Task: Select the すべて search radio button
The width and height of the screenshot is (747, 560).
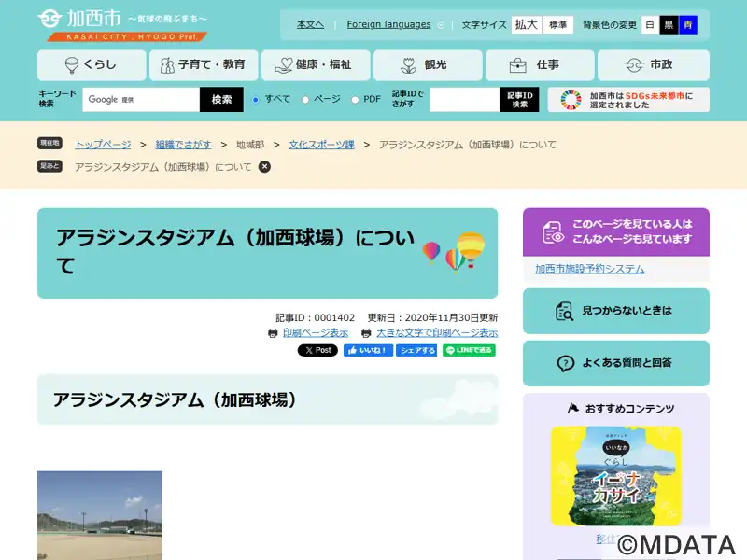Action: [256, 100]
